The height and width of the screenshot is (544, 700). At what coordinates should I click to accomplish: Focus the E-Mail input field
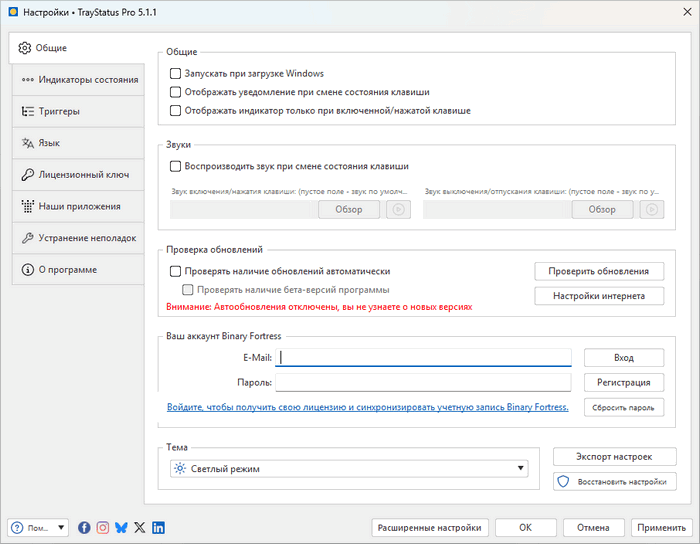[423, 357]
